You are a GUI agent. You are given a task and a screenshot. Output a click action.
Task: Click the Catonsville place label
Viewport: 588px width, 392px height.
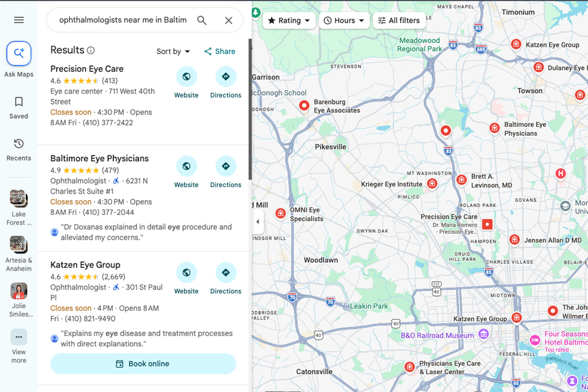[314, 371]
